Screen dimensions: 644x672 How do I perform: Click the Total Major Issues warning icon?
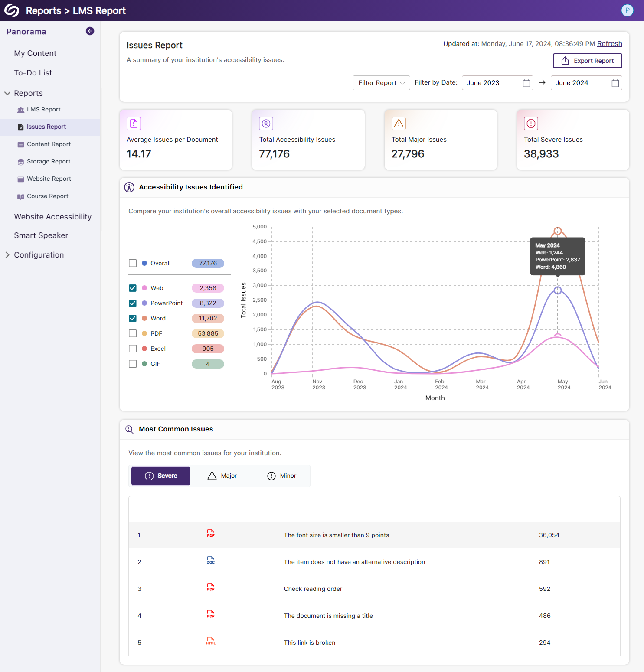click(399, 124)
